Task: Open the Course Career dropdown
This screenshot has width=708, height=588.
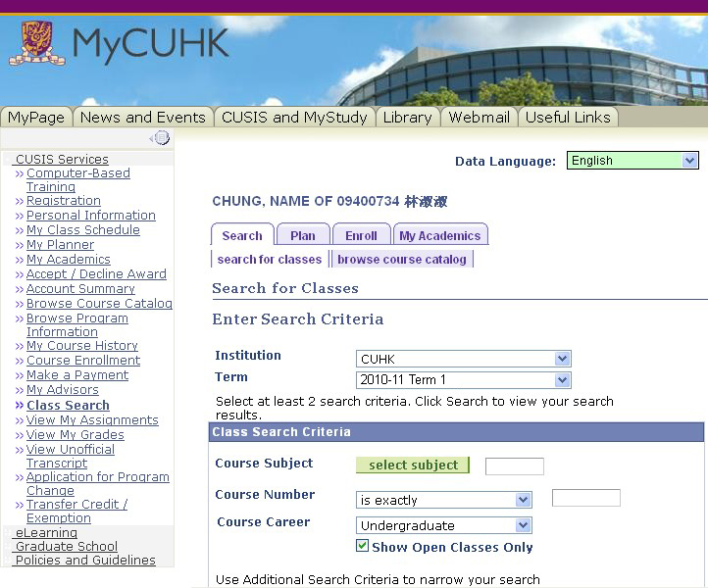Action: 444,525
